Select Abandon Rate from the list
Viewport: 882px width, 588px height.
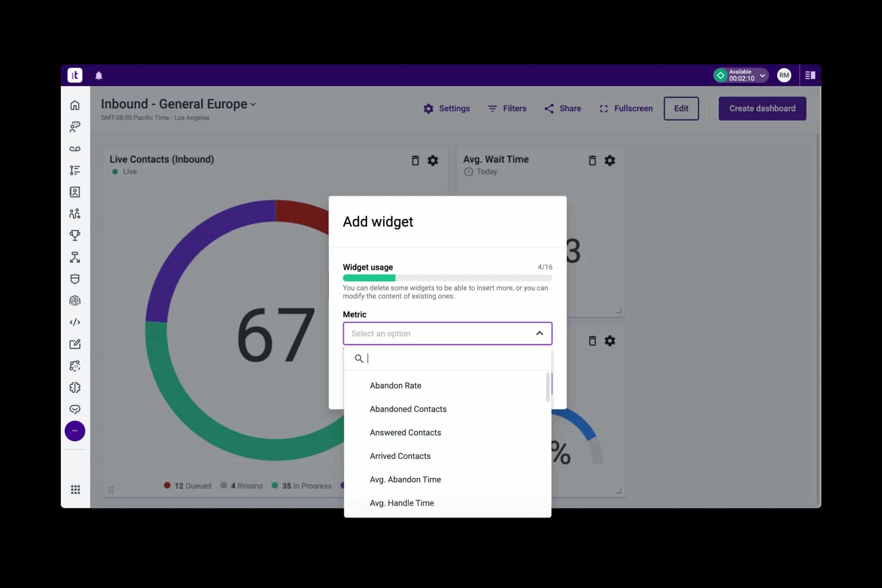[x=395, y=386]
